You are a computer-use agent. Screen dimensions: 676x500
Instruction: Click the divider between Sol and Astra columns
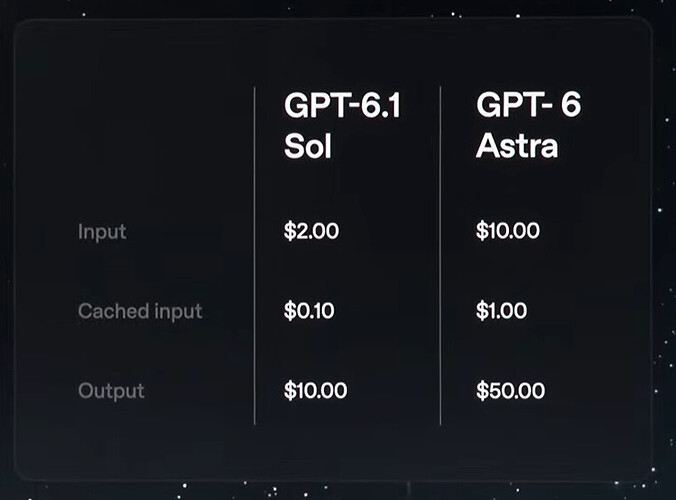[440, 256]
